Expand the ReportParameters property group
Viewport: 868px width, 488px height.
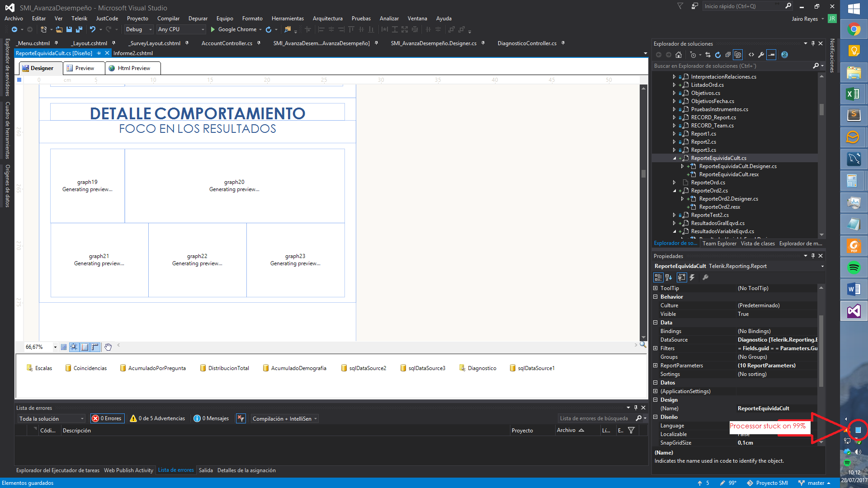coord(656,366)
